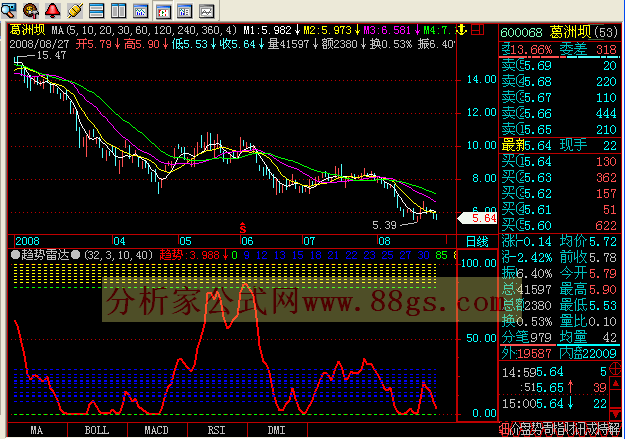Click the 葛洲坝 stock name in chart header
Image resolution: width=625 pixels, height=439 pixels.
click(28, 30)
